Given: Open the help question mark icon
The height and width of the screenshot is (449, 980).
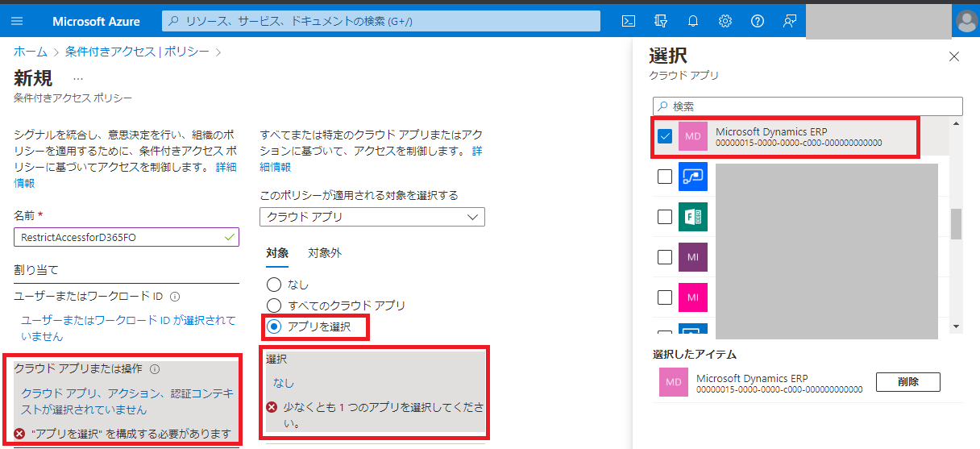Looking at the screenshot, I should (x=758, y=21).
